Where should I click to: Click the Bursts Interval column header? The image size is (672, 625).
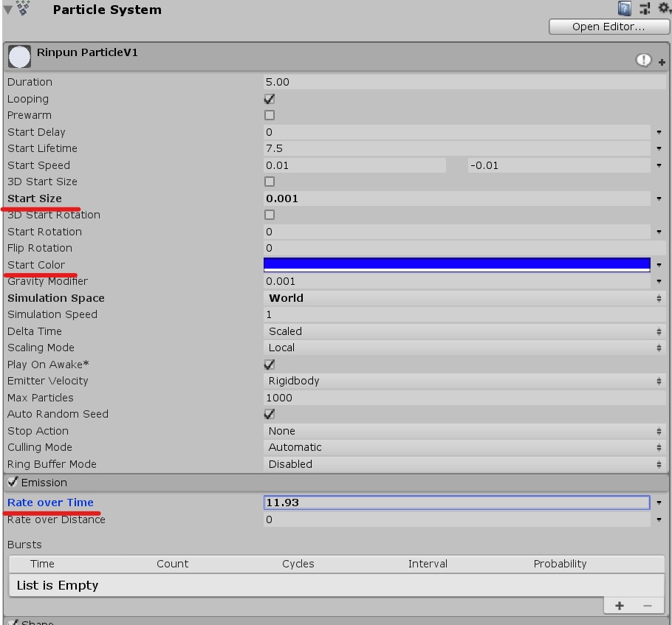[428, 564]
